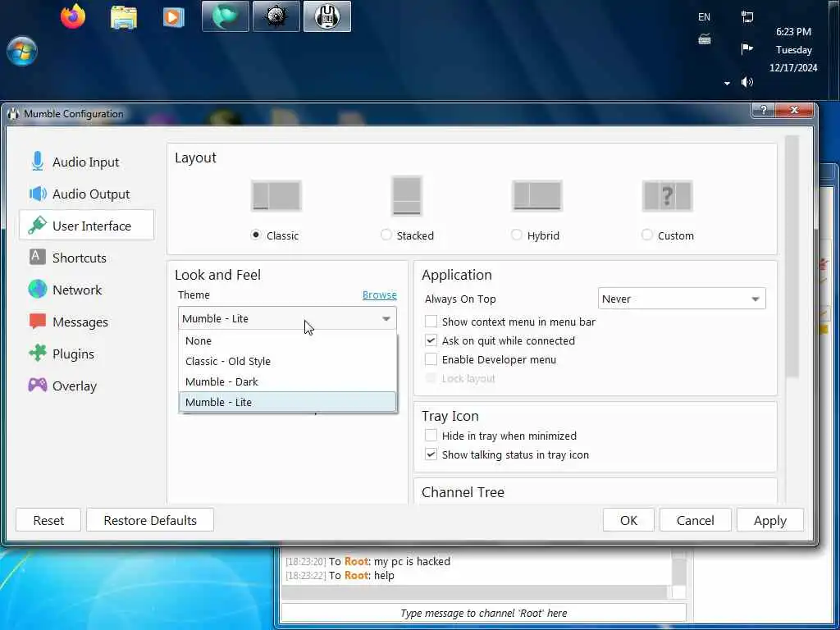Open the Overlay settings tab
The image size is (840, 630).
point(86,386)
